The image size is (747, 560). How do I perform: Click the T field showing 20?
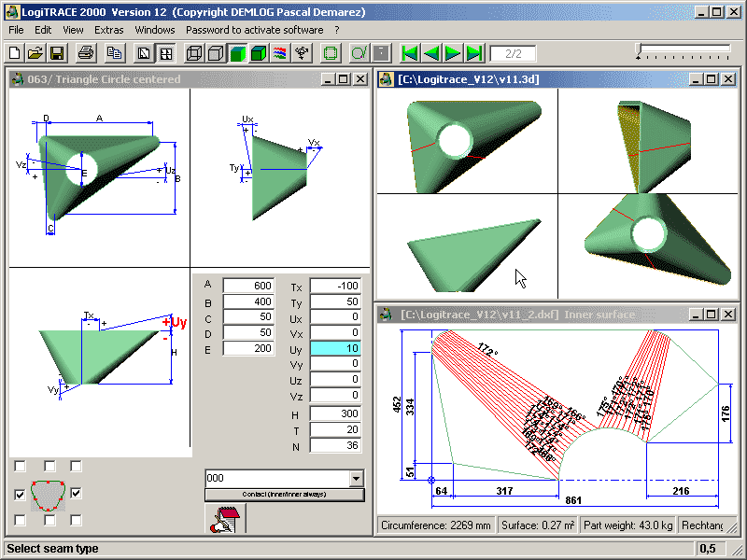pos(335,429)
